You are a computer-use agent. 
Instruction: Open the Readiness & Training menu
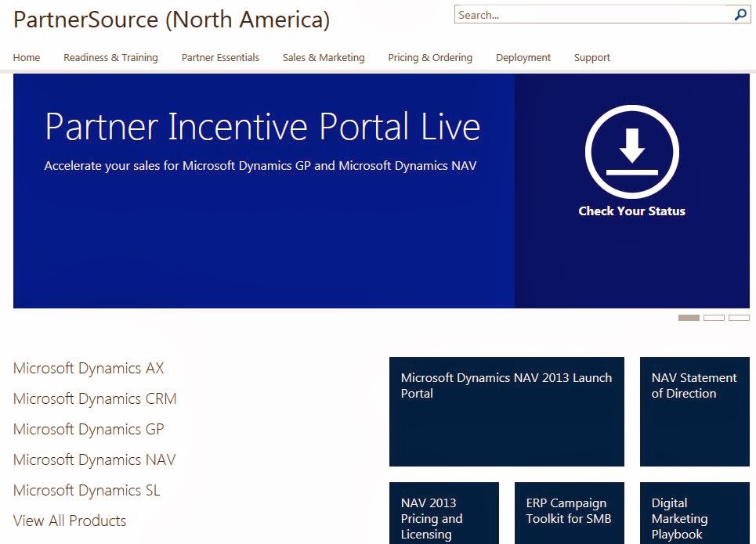point(110,57)
